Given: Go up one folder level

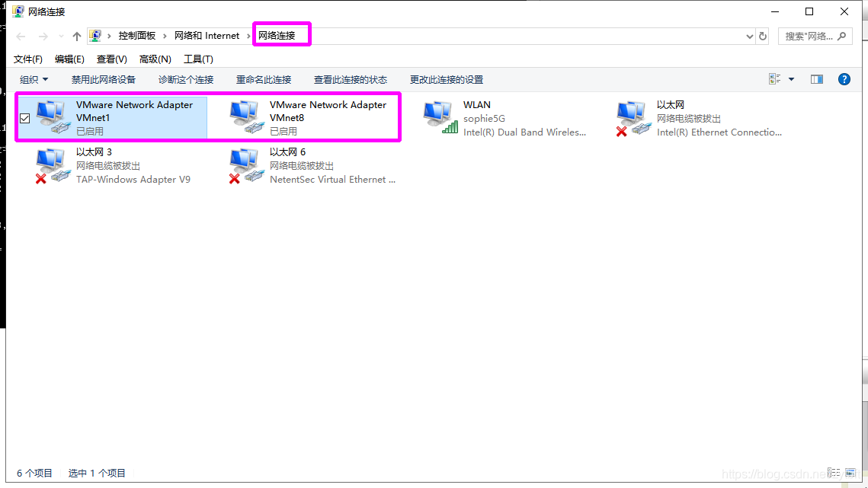Looking at the screenshot, I should click(77, 37).
